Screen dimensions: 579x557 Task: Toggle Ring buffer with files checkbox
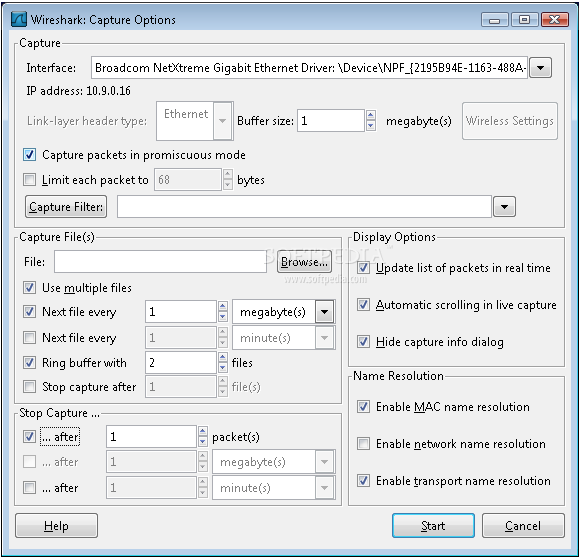click(x=30, y=363)
